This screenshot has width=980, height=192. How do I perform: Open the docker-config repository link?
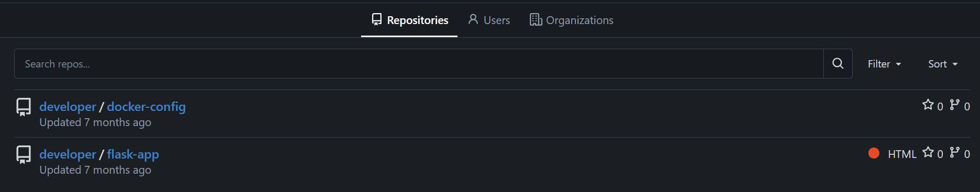pos(146,107)
